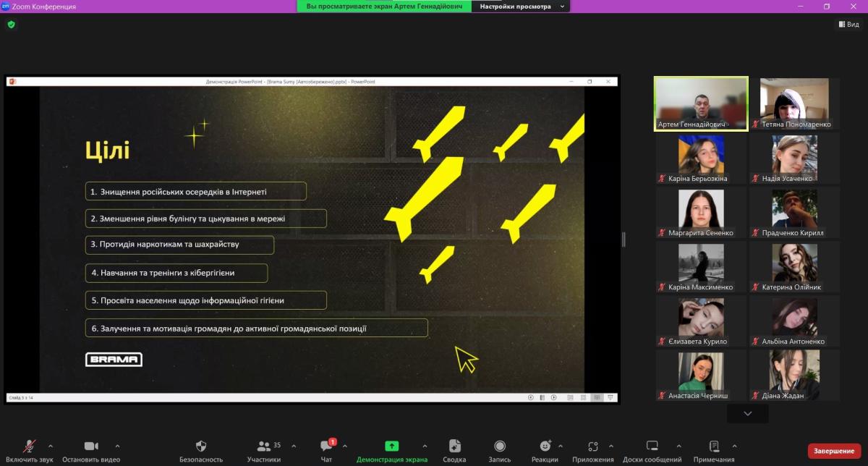Select Каріна Берьозкіна participant tile
The height and width of the screenshot is (466, 868).
point(702,158)
